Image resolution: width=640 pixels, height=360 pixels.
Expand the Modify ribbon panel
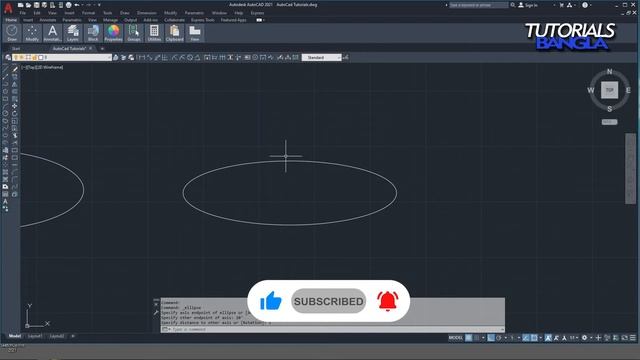(32, 33)
